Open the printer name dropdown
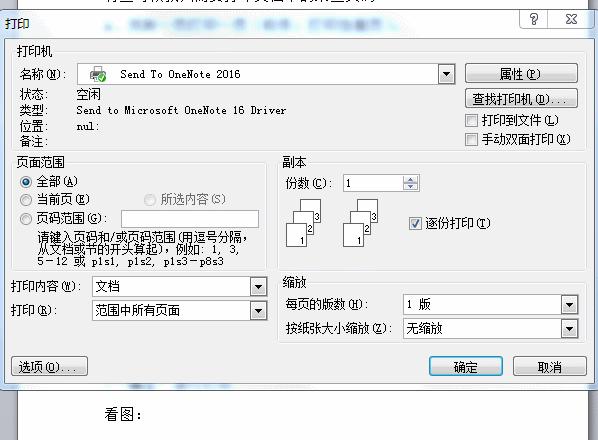 [x=446, y=74]
